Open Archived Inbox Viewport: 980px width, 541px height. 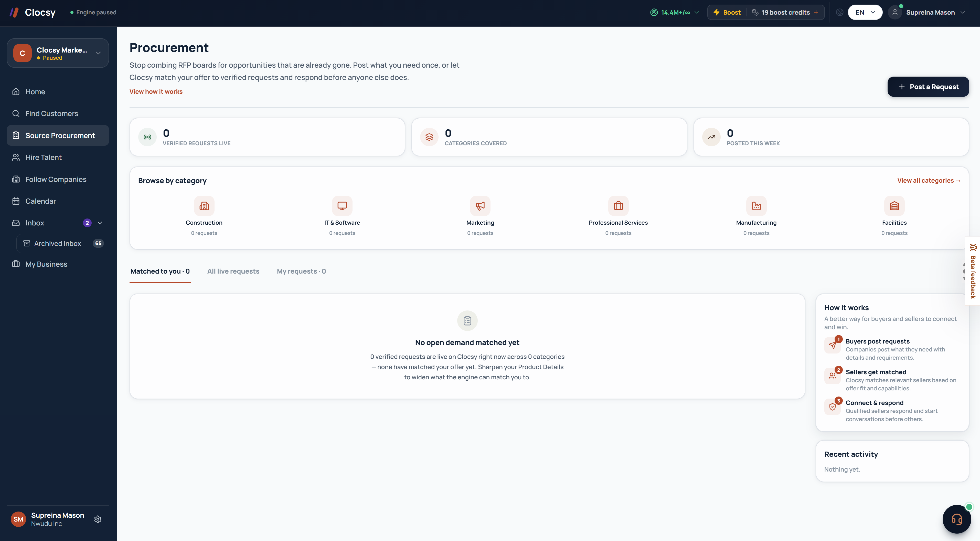(x=63, y=244)
